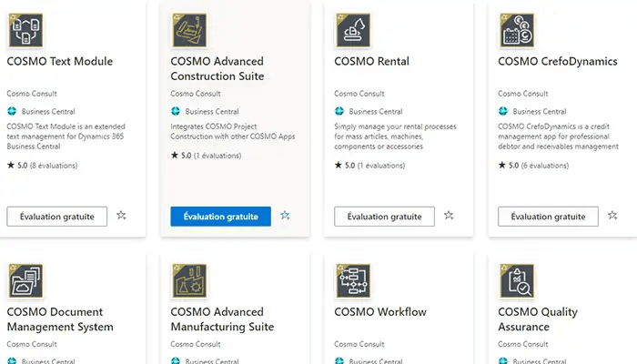Click the COSMO Text Module app icon
The image size is (637, 364).
pos(25,30)
